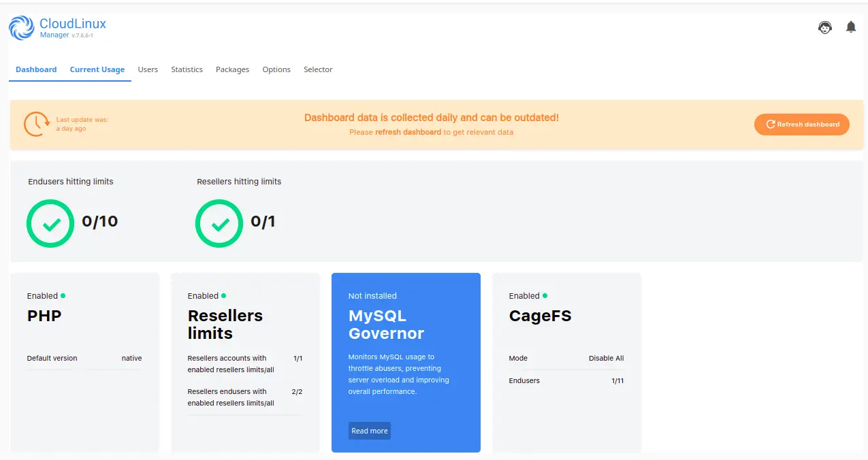Viewport: 868px width, 460px height.
Task: Click the 'Resellers limits' card title
Action: point(225,325)
